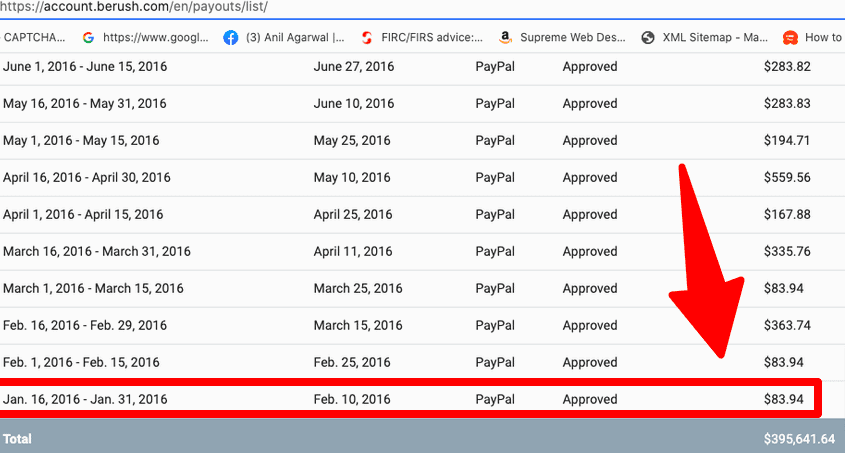The image size is (845, 453).
Task: Click the FIRC/FIRS advice bookmark icon
Action: 367,38
